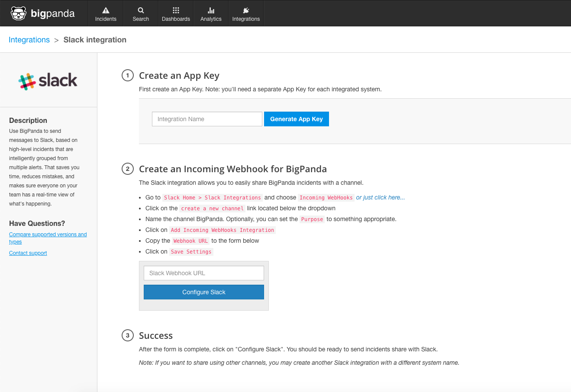The image size is (571, 392).
Task: Open the Search menu label
Action: 141,19
